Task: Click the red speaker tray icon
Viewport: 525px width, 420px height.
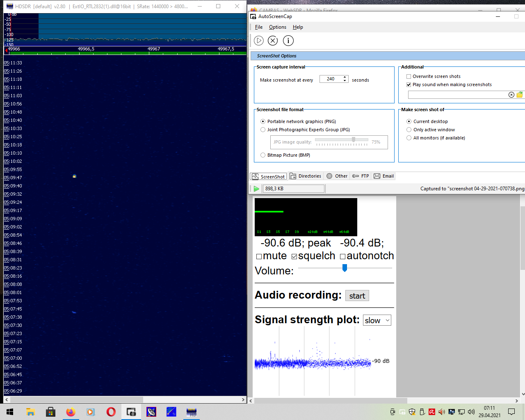Action: [x=442, y=412]
